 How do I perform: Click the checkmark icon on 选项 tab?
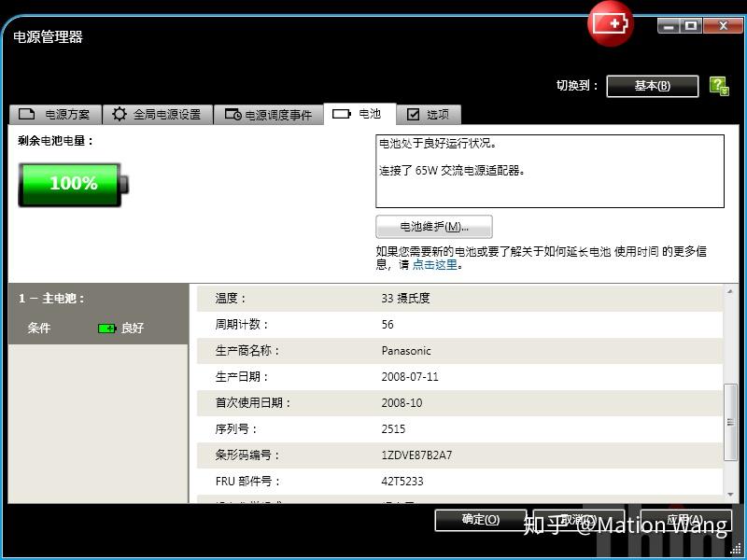pos(412,114)
